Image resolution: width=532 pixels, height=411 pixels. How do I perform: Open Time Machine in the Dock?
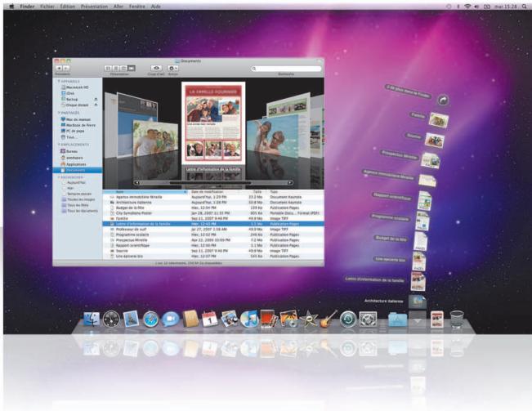(348, 319)
